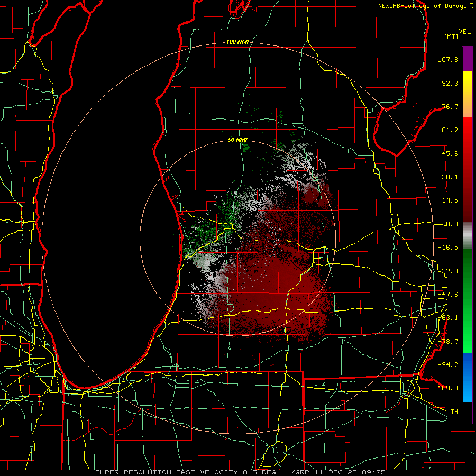The image size is (476, 476).
Task: Click the -47.6 legend value
Action: click(448, 295)
